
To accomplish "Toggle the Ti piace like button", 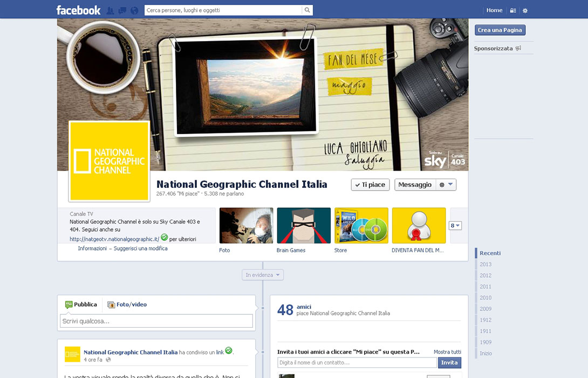I will point(371,185).
